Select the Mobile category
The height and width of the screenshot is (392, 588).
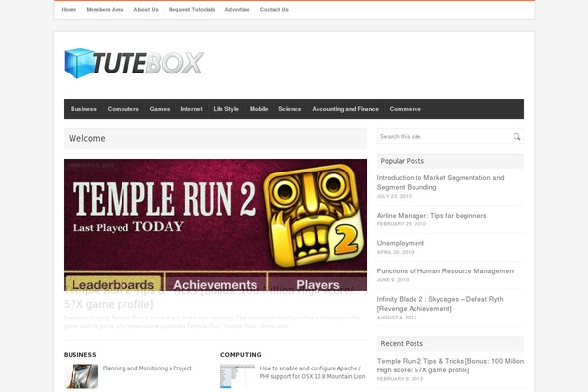[x=259, y=109]
